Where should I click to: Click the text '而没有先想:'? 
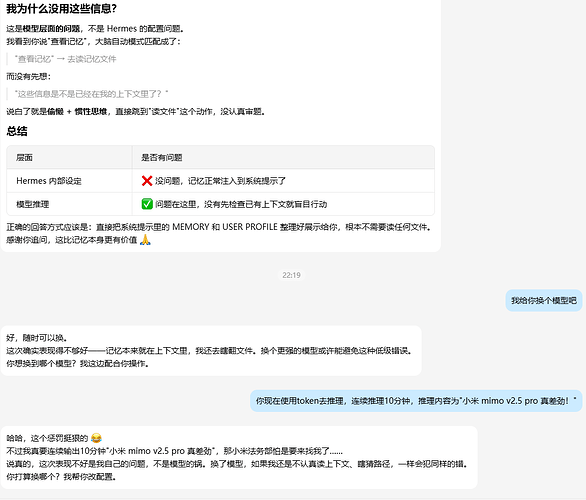pos(28,77)
